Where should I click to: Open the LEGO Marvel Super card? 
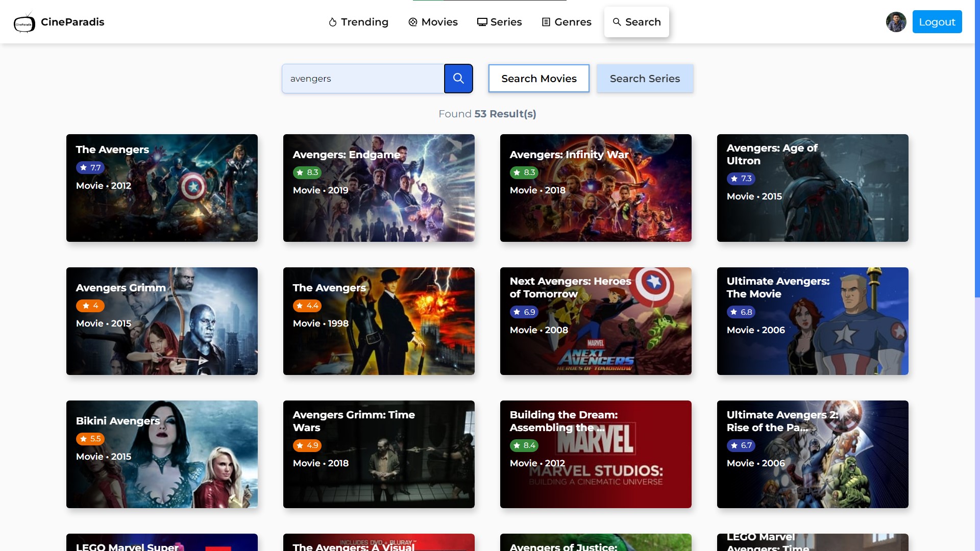tap(162, 542)
